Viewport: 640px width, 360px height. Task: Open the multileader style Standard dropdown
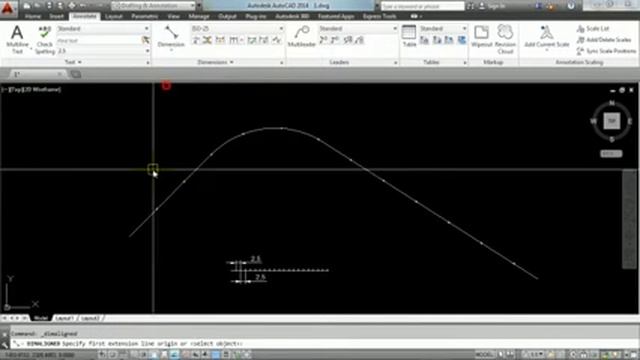click(x=358, y=29)
